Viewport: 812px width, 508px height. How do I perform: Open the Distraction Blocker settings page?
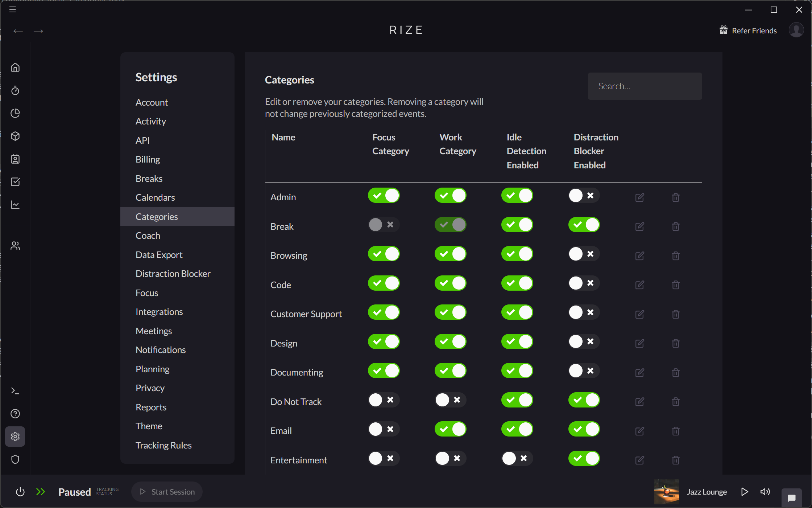[173, 274]
